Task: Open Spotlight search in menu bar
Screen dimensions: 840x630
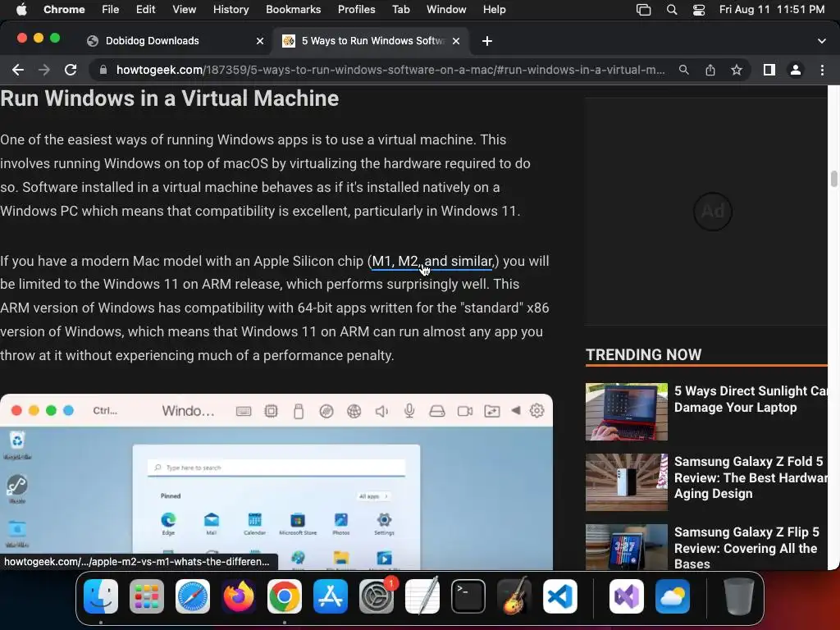Action: pos(672,9)
